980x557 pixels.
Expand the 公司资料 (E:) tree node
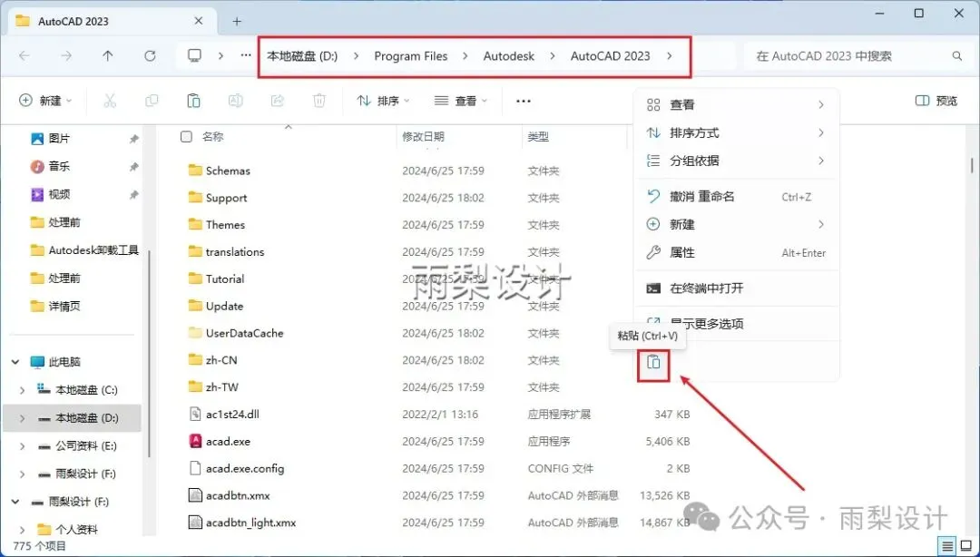click(x=23, y=445)
